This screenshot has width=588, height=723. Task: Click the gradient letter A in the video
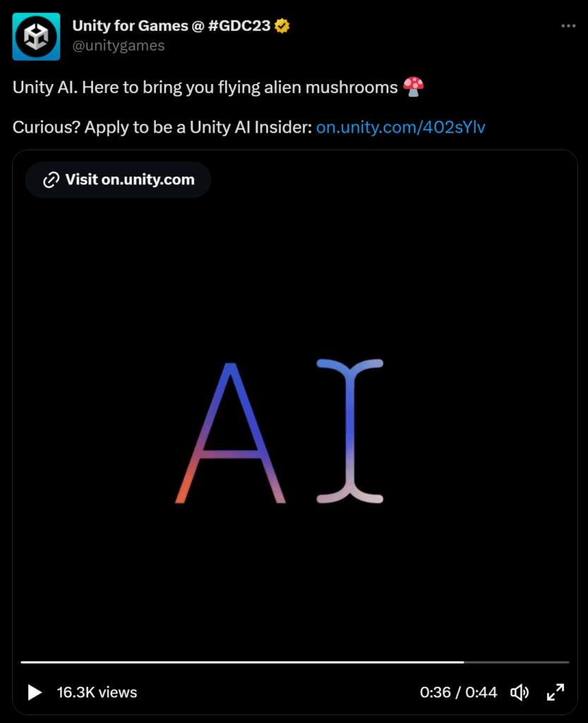(x=230, y=433)
